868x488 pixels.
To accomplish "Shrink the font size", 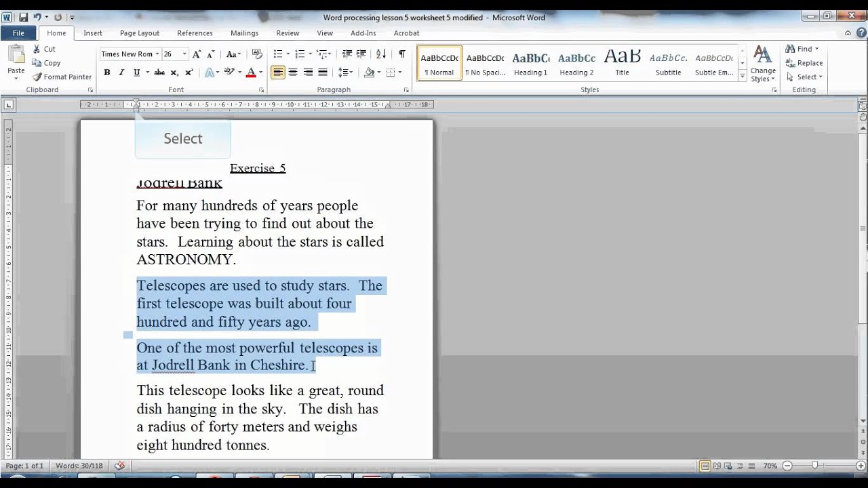I will pos(210,54).
